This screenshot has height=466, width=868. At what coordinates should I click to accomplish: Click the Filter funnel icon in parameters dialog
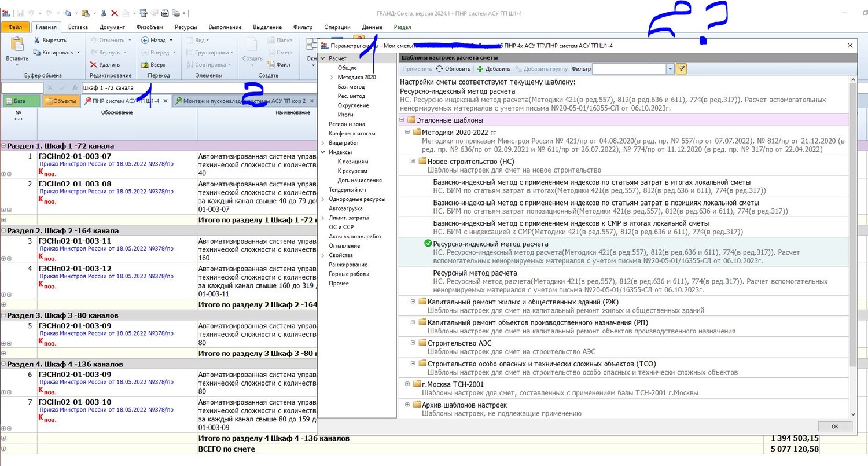[x=681, y=69]
